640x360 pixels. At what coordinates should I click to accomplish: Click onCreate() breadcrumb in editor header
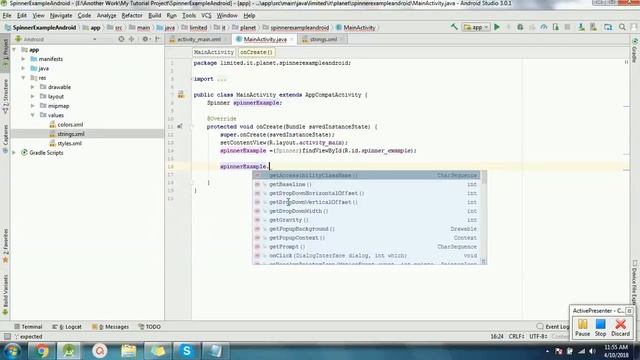256,52
